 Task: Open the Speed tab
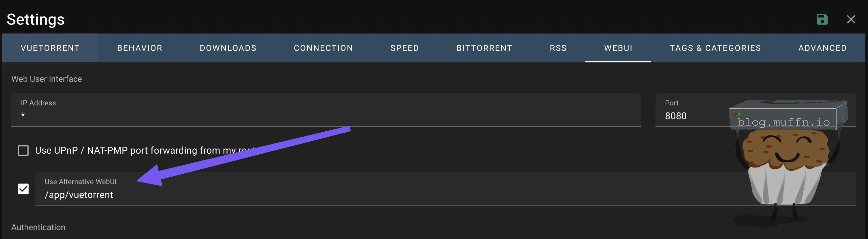pyautogui.click(x=405, y=48)
